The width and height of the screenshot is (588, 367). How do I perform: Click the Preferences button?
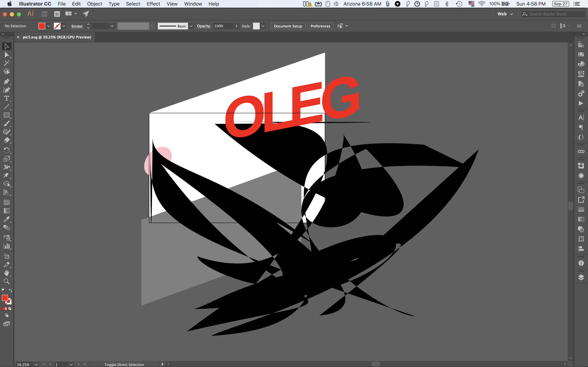click(320, 26)
